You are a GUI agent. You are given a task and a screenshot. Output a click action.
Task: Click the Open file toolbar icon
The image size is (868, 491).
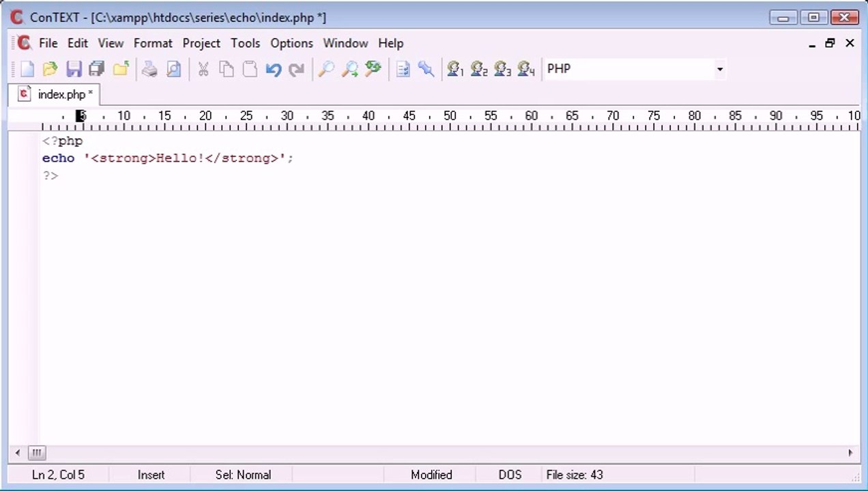point(50,69)
